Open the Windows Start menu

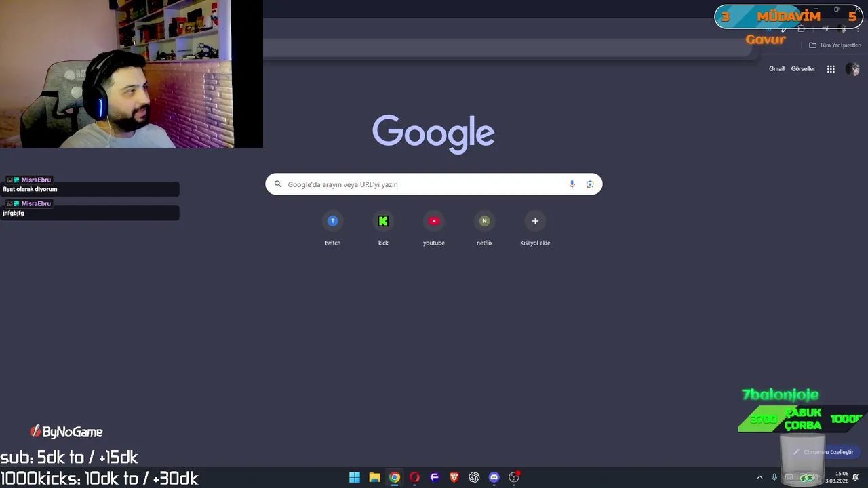355,477
